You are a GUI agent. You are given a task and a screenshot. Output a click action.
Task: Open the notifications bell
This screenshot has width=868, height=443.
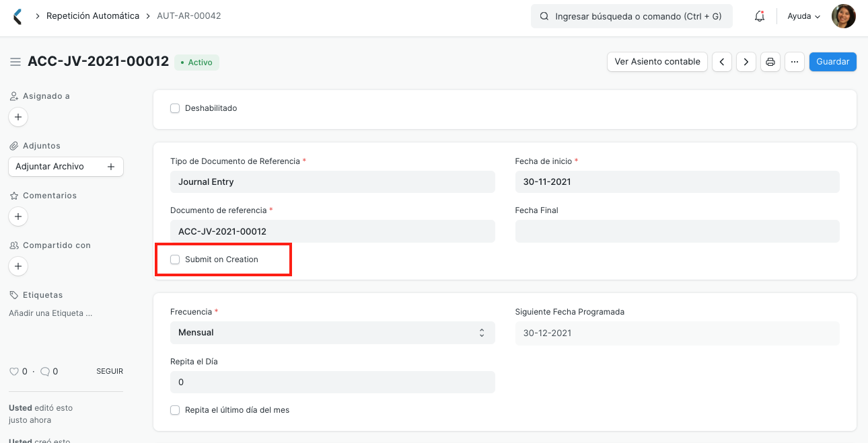760,16
